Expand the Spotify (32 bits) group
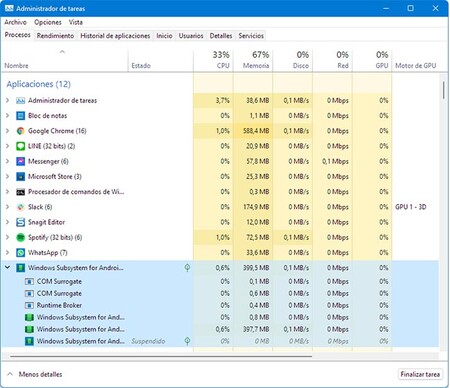Viewport: 450px width, 388px height. 7,238
